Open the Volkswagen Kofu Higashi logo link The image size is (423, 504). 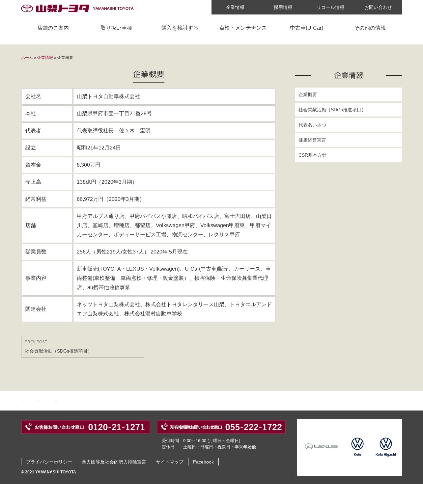386,447
